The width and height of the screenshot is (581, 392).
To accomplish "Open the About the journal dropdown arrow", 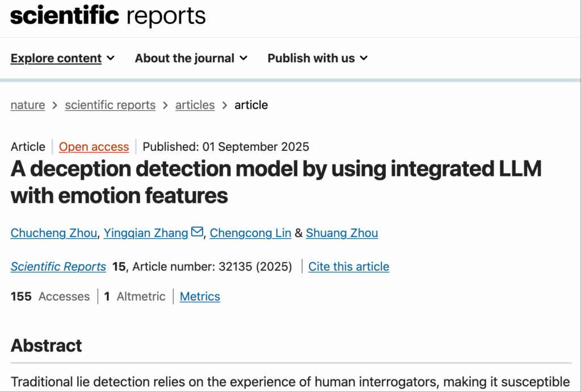I will click(x=243, y=58).
